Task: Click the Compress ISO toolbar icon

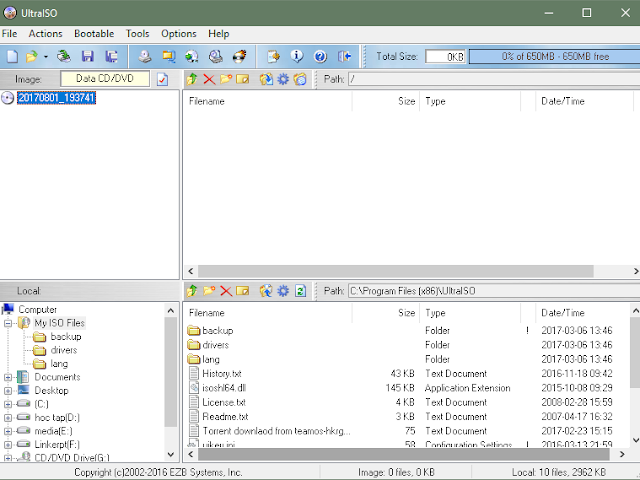Action: click(x=191, y=56)
